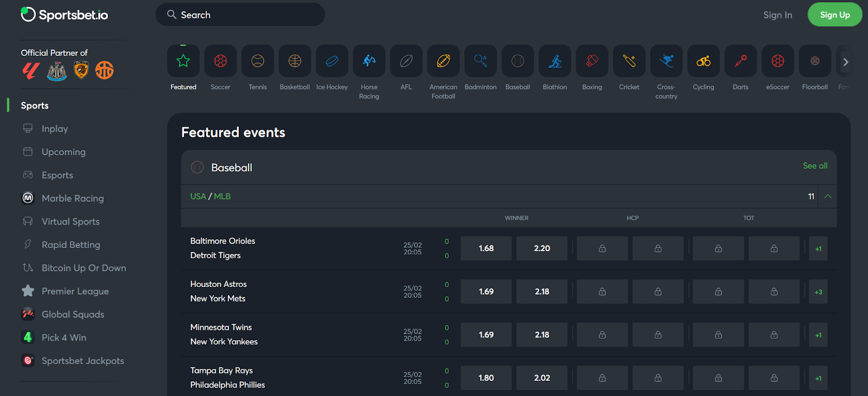
Task: Expand +3 more markets for Astros game
Action: tap(818, 292)
